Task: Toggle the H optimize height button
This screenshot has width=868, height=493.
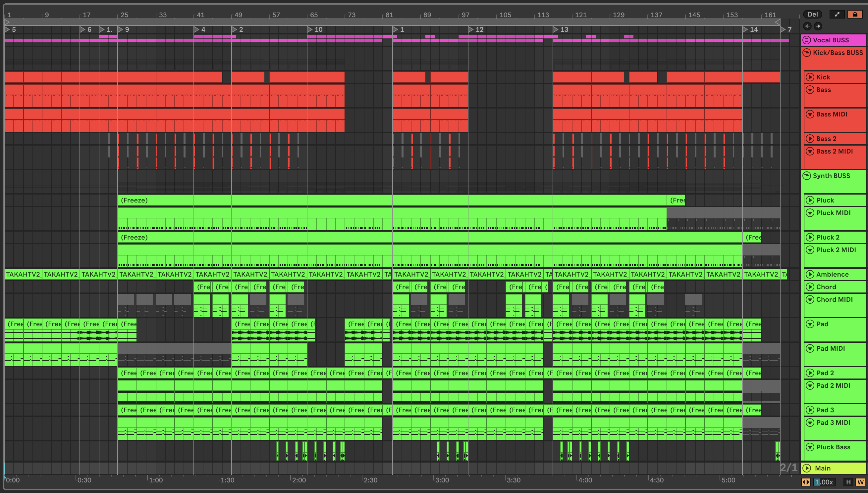Action: [x=848, y=482]
